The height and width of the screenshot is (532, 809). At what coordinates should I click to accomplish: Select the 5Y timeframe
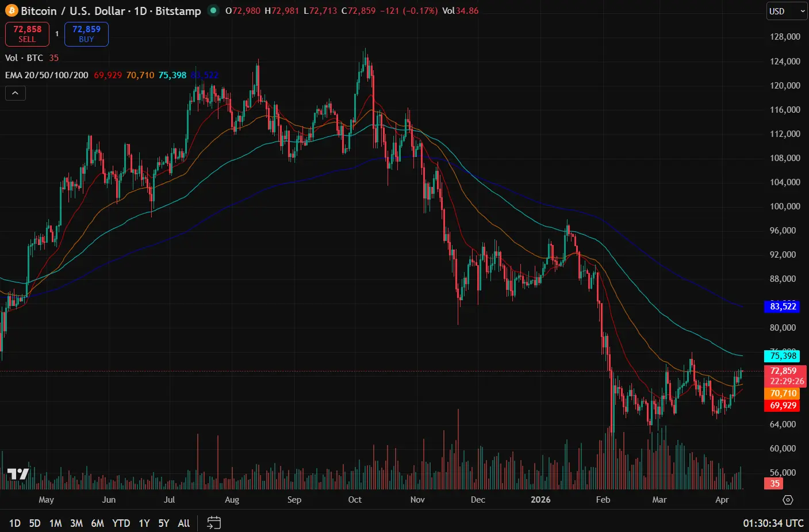(163, 523)
